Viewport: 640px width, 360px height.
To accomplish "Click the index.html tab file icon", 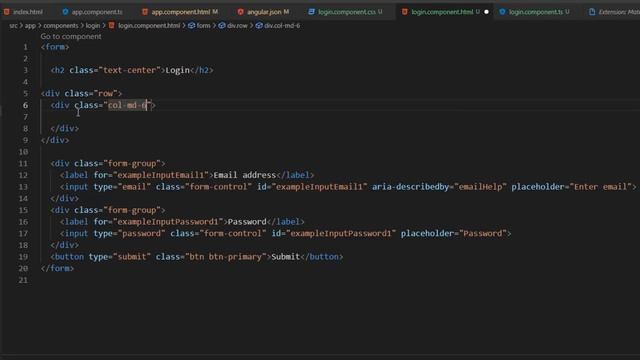I will click(7, 12).
